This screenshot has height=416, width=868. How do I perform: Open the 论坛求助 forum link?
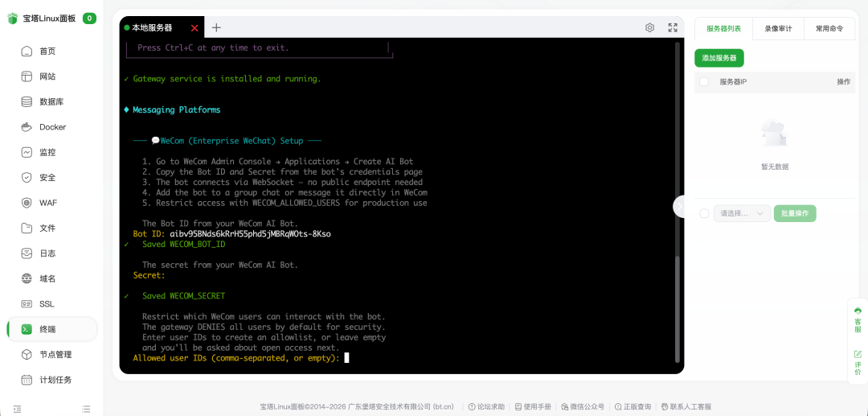486,406
